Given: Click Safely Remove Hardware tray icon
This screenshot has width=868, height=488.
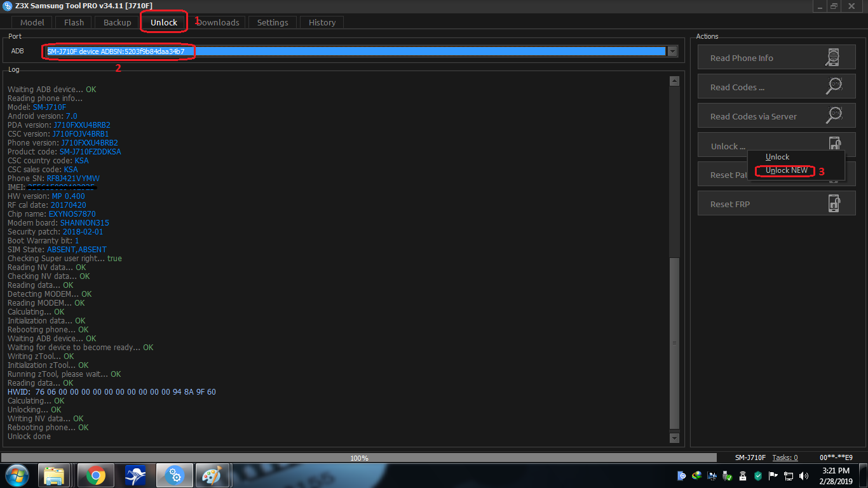Looking at the screenshot, I should point(728,476).
